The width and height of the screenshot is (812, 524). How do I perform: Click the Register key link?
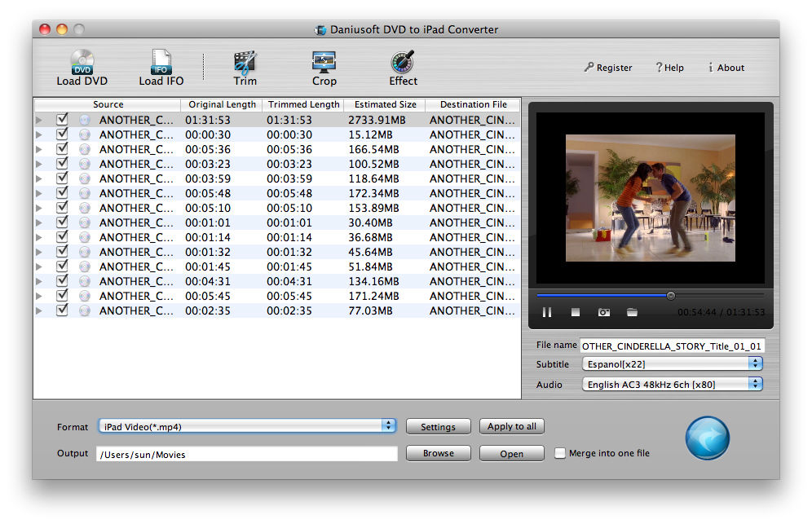click(x=608, y=68)
